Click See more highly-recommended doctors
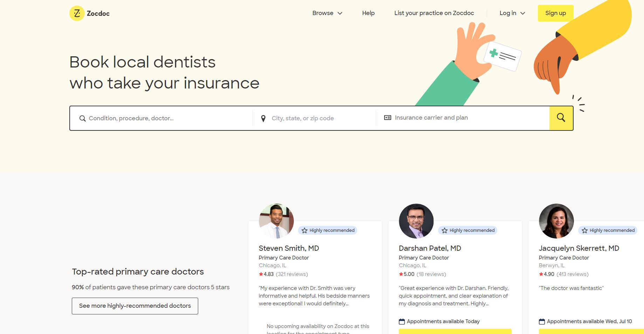This screenshot has width=644, height=334. pyautogui.click(x=135, y=306)
